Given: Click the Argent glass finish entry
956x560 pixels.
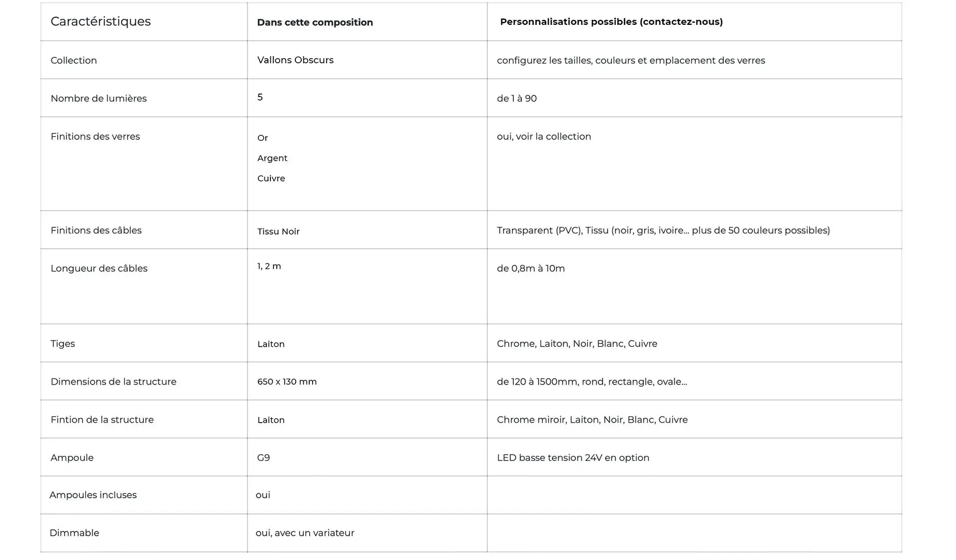Looking at the screenshot, I should pyautogui.click(x=272, y=158).
